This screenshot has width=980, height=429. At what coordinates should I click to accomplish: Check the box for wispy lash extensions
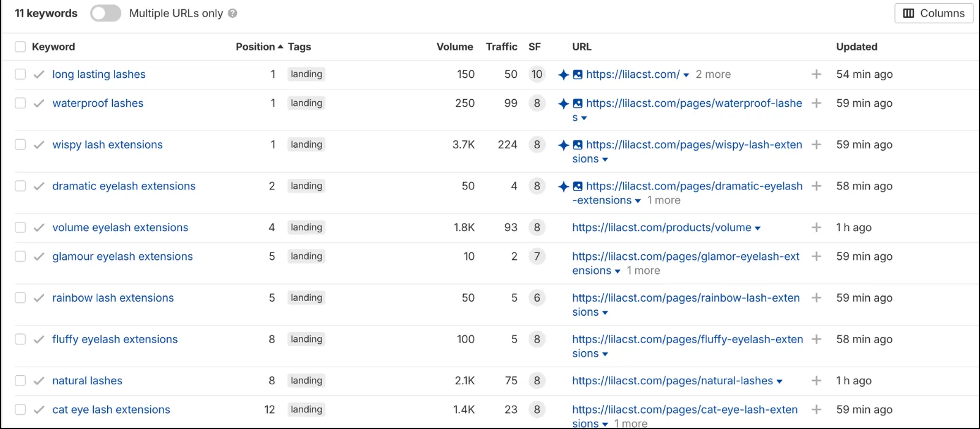[x=20, y=145]
